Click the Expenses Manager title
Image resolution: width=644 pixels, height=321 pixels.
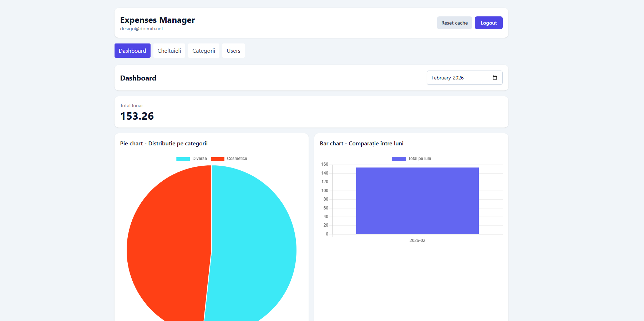(x=157, y=20)
